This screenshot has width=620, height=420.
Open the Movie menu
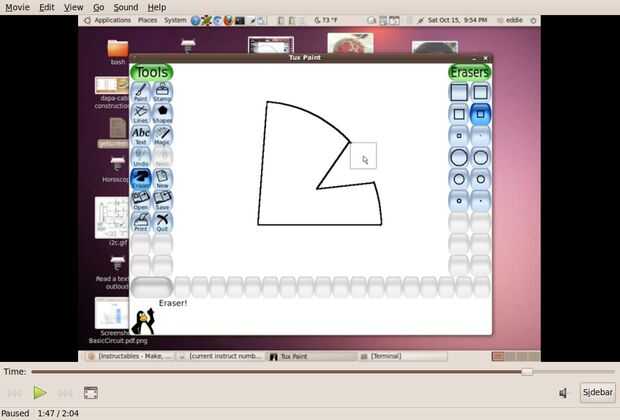(x=17, y=7)
